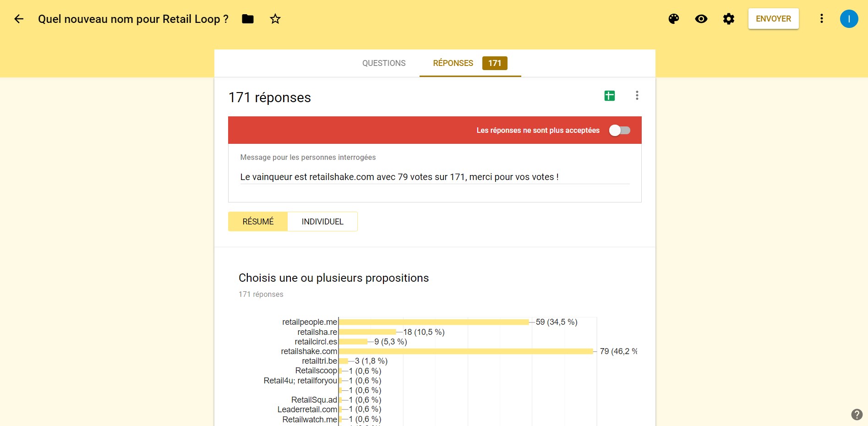Click the "3 (1,8 %)" value

coord(371,361)
